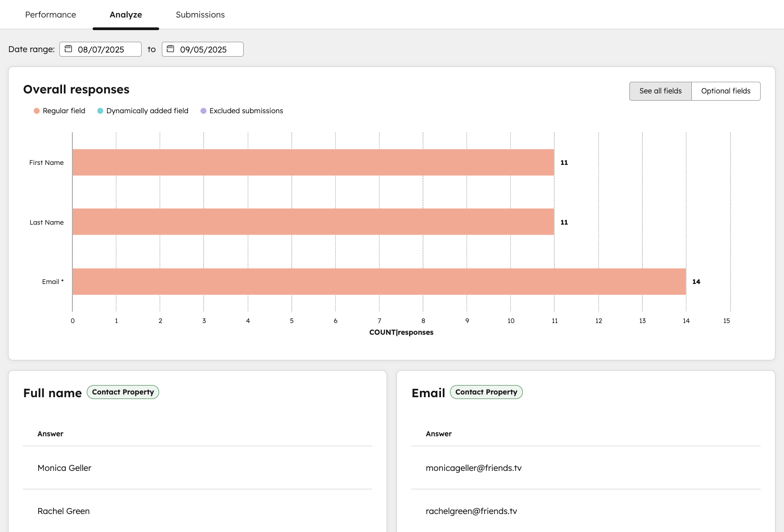Click the Contact Property badge beside Full name
The image size is (784, 532).
pyautogui.click(x=123, y=392)
